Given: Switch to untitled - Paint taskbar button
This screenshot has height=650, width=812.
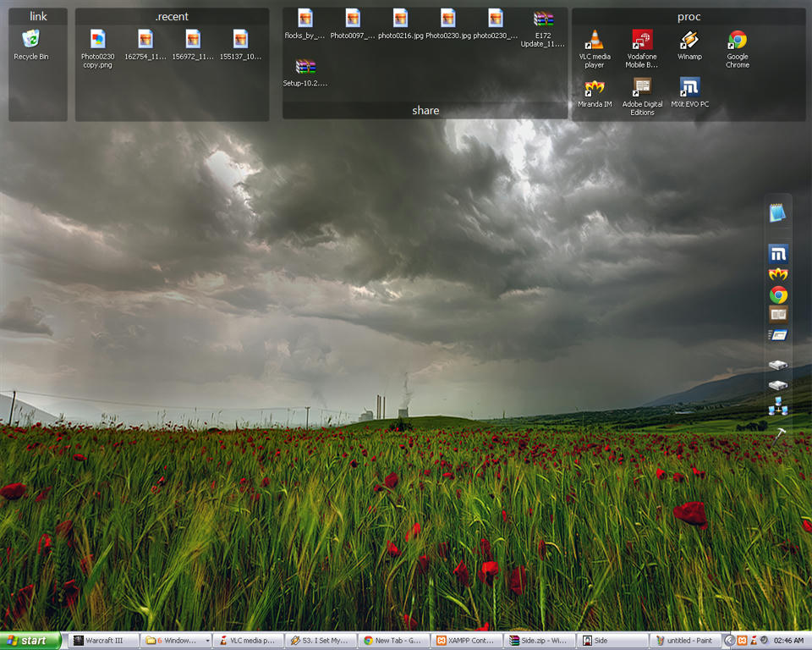Looking at the screenshot, I should [685, 641].
